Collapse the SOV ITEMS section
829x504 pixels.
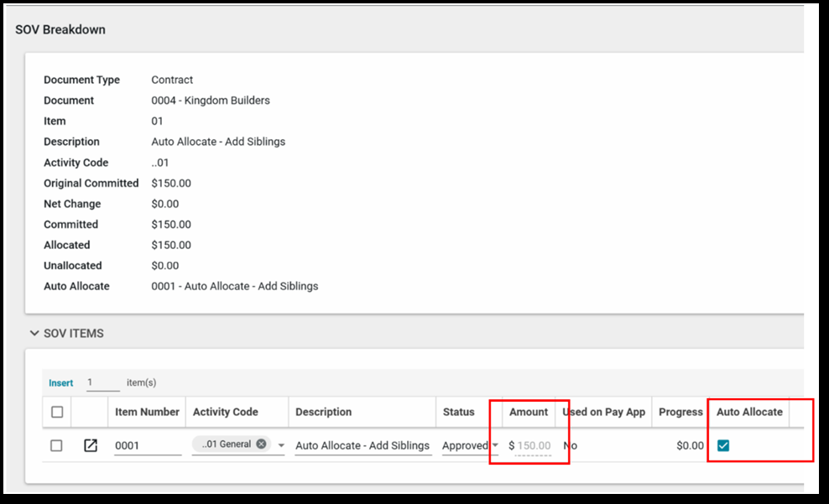34,333
